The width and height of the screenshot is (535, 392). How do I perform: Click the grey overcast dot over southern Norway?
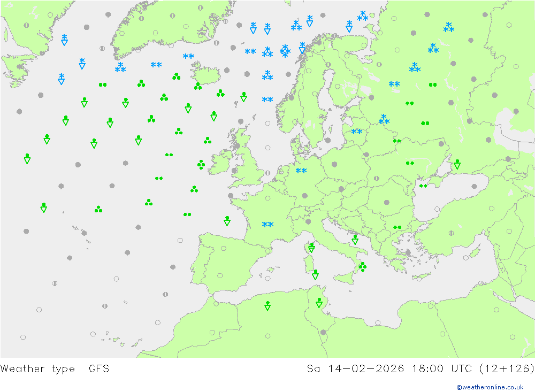tap(292, 98)
